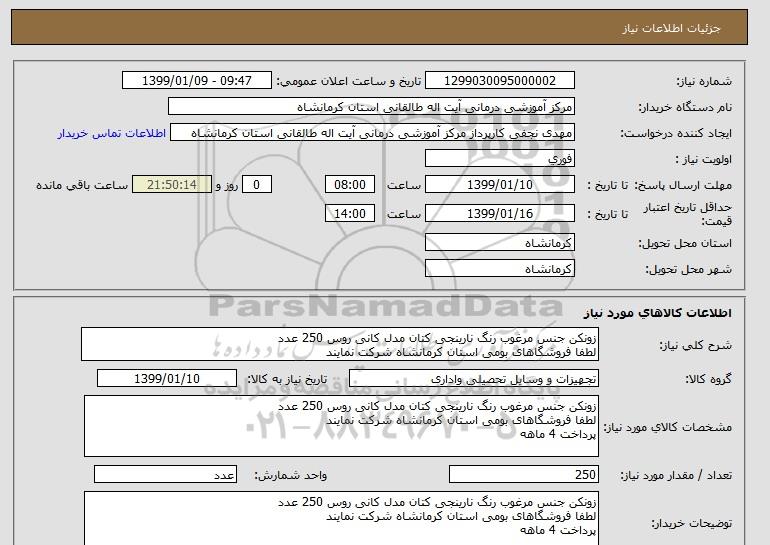Click the label شماره نیاز
The image size is (770, 545).
pyautogui.click(x=704, y=82)
